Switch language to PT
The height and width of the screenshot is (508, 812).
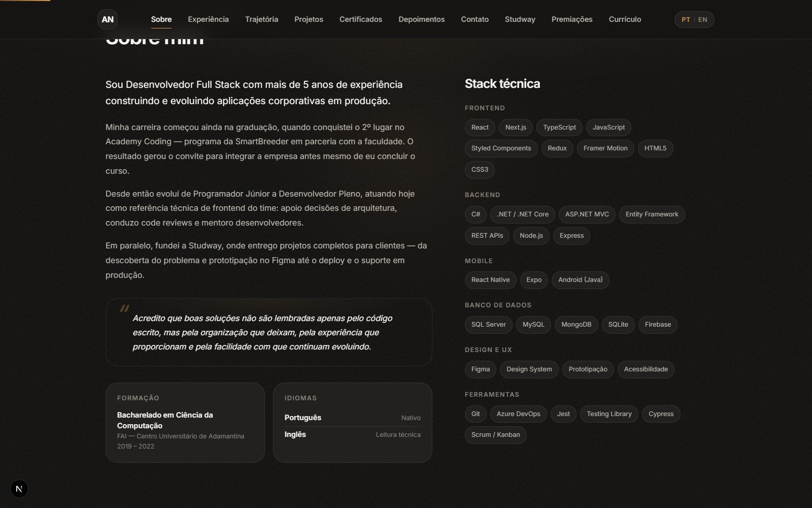click(686, 19)
